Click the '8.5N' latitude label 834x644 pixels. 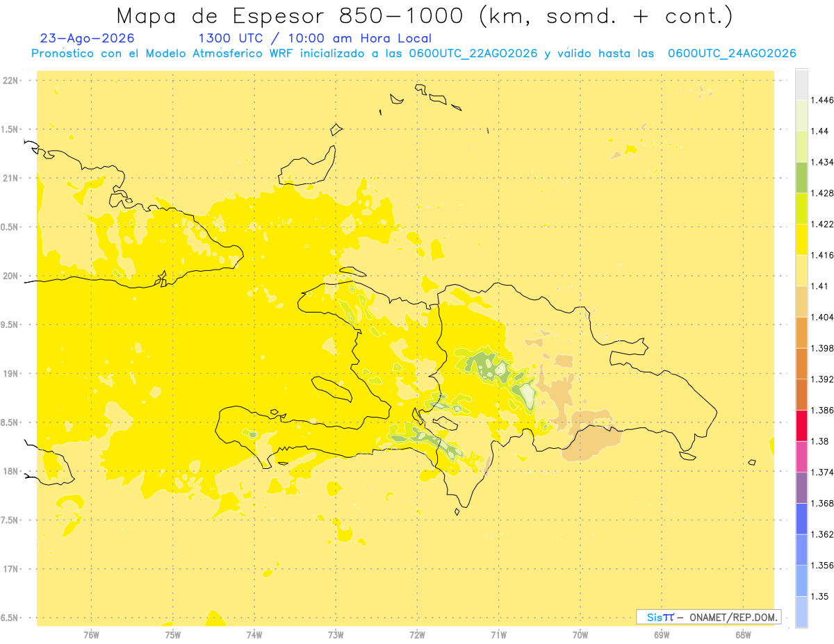click(x=10, y=422)
